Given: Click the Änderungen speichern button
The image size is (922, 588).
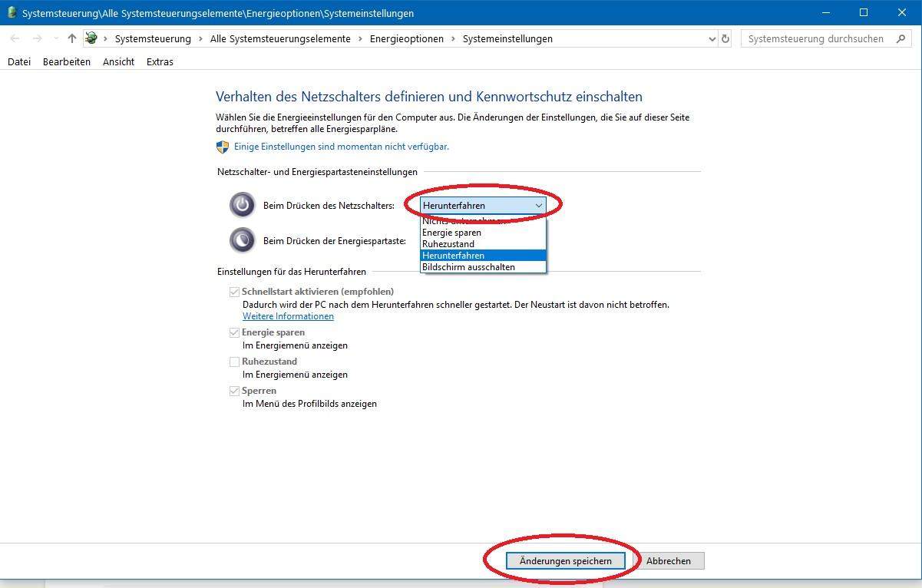Looking at the screenshot, I should pyautogui.click(x=566, y=561).
